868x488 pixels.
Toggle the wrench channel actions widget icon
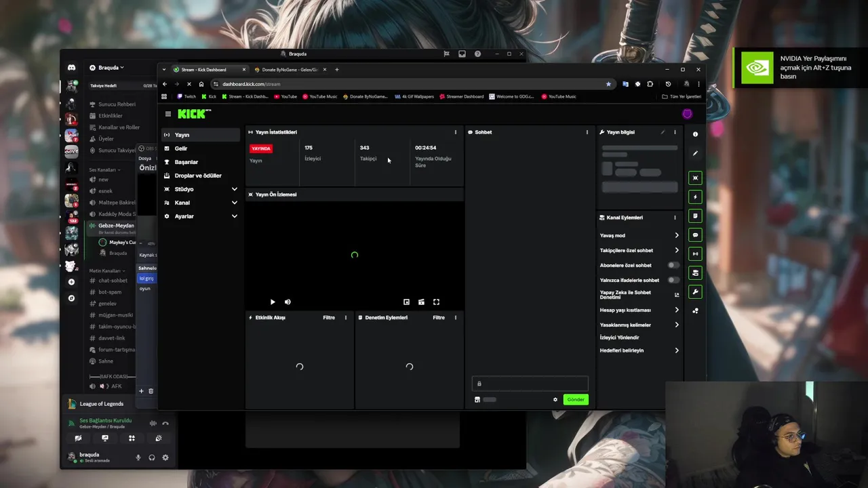click(x=695, y=291)
